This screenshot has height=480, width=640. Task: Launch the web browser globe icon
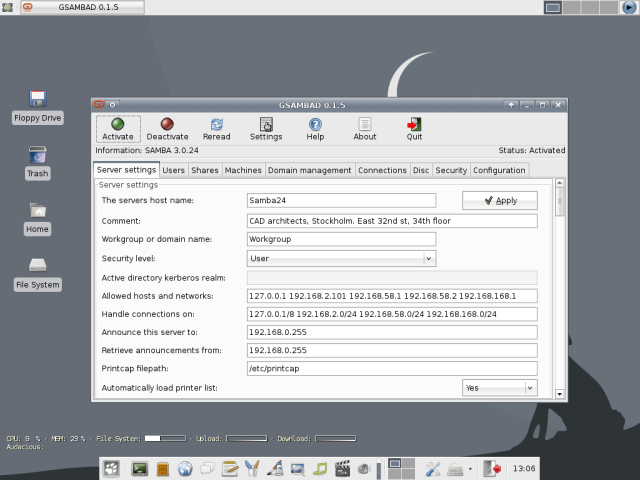185,469
